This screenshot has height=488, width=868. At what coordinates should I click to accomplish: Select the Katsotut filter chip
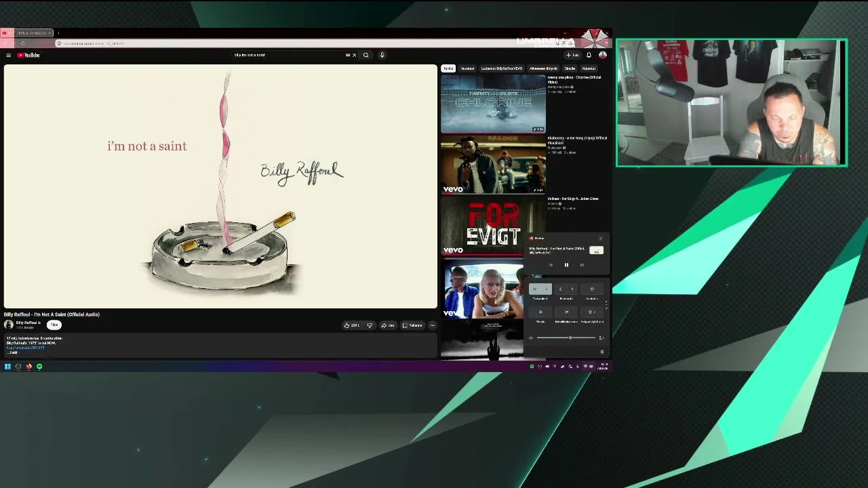[x=589, y=68]
